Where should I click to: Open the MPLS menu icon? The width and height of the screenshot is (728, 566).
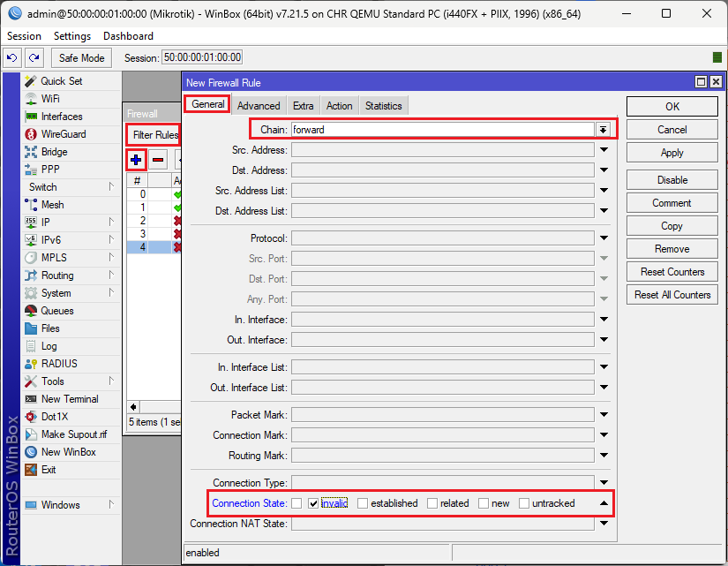click(x=31, y=258)
